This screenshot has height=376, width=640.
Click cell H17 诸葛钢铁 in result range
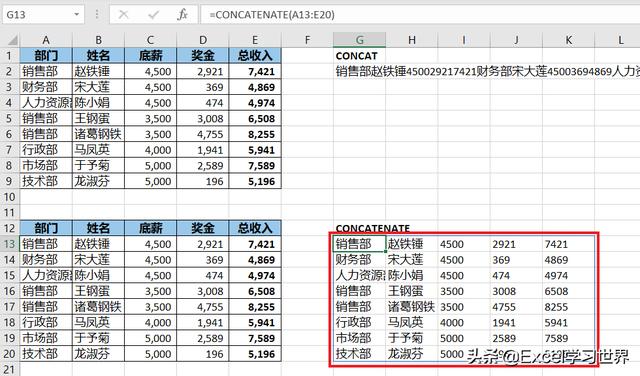412,307
